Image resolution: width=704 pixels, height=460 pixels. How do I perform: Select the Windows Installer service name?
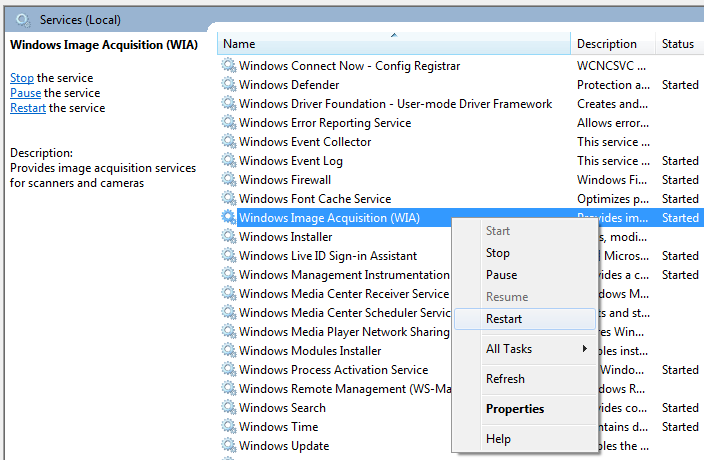(x=286, y=237)
